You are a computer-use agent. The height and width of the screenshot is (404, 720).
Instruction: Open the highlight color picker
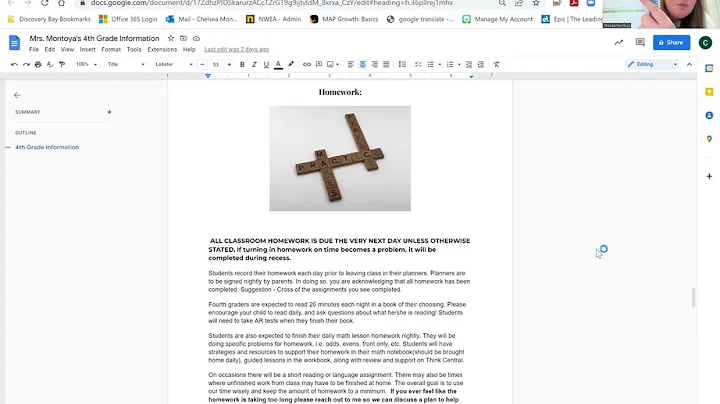(x=291, y=64)
